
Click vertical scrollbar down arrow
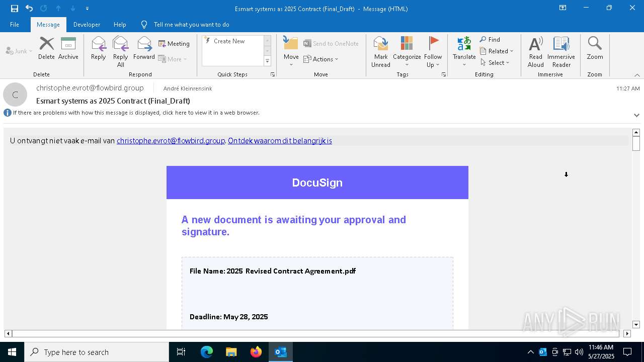tap(636, 325)
